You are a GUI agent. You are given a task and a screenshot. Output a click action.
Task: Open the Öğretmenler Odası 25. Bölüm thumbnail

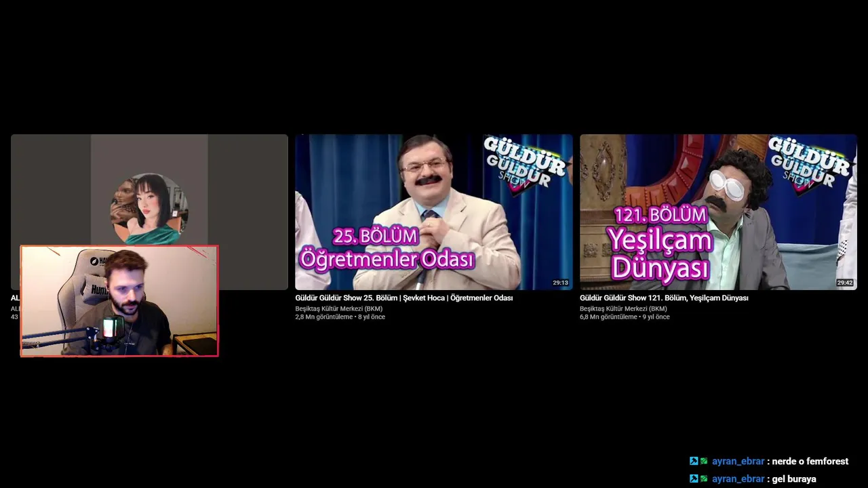point(434,212)
